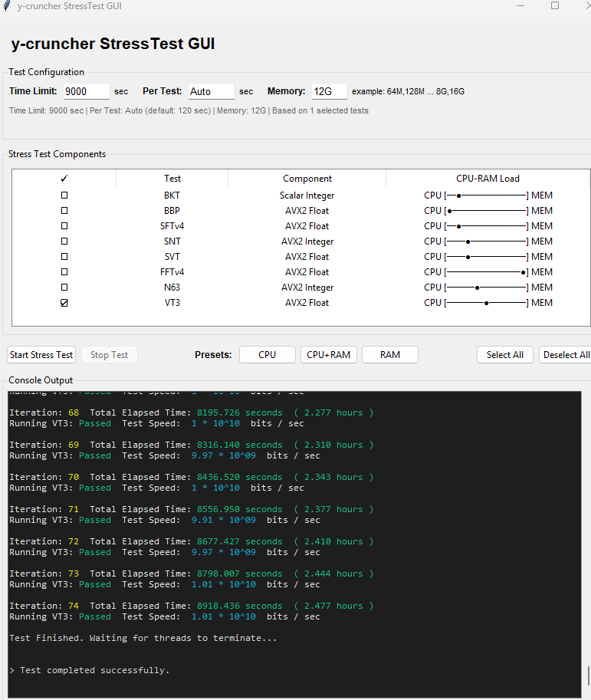Click the 'Presets:' label
The height and width of the screenshot is (700, 591).
tap(213, 355)
